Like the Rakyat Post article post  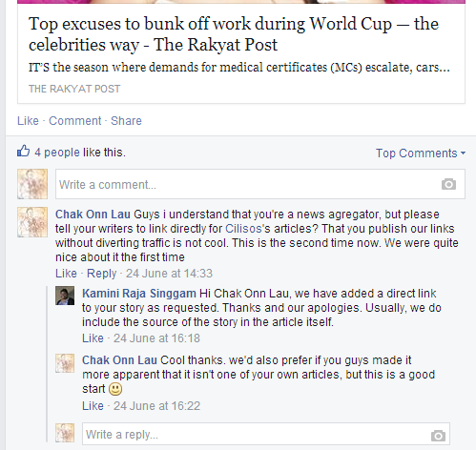pyautogui.click(x=28, y=121)
